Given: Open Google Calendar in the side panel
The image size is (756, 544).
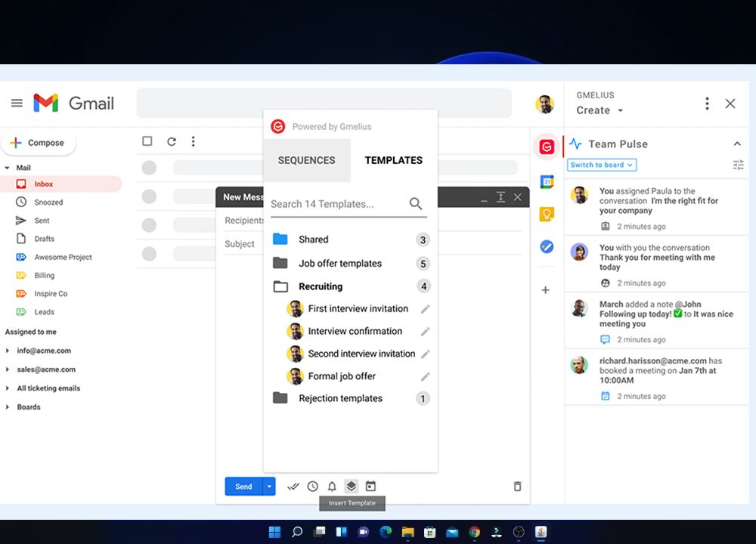Looking at the screenshot, I should coord(547,182).
